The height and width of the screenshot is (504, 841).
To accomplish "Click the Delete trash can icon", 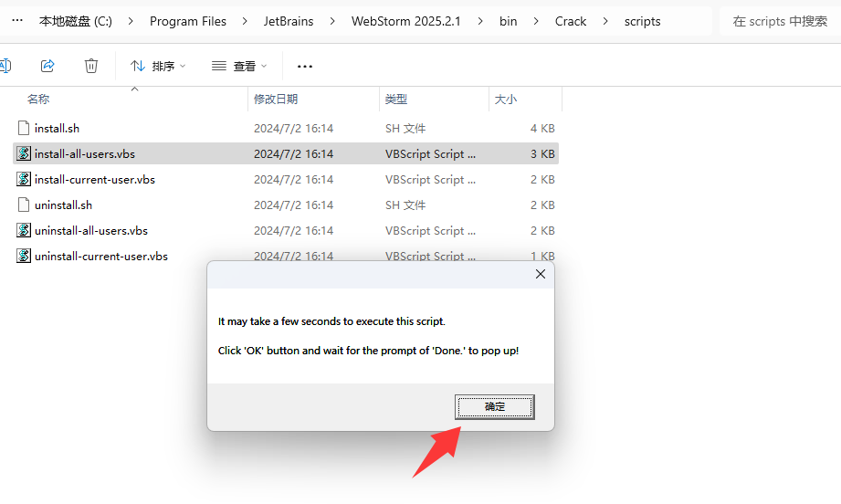I will tap(91, 66).
